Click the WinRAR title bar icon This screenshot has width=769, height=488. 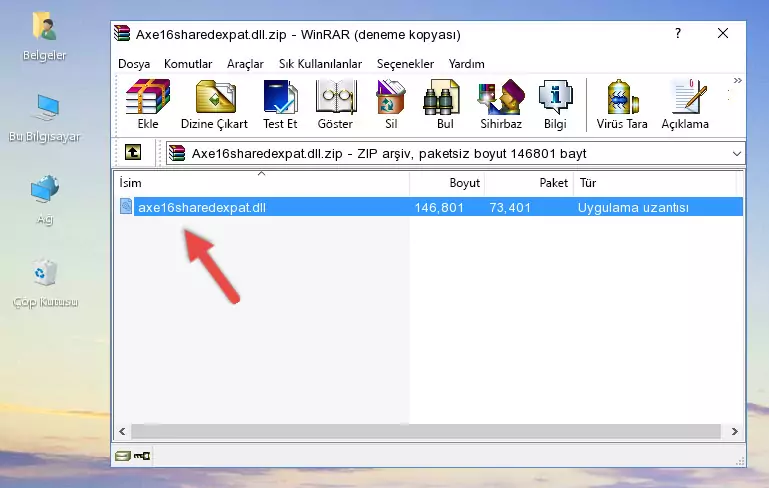(122, 33)
